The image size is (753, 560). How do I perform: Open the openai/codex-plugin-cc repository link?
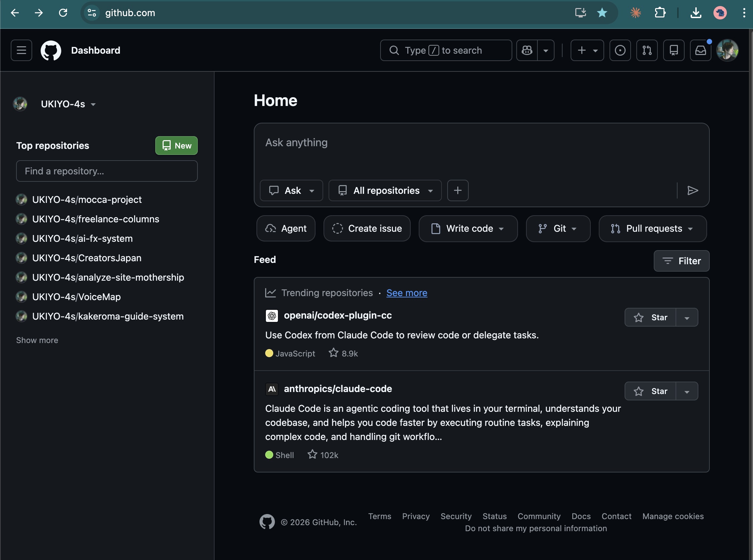click(338, 316)
